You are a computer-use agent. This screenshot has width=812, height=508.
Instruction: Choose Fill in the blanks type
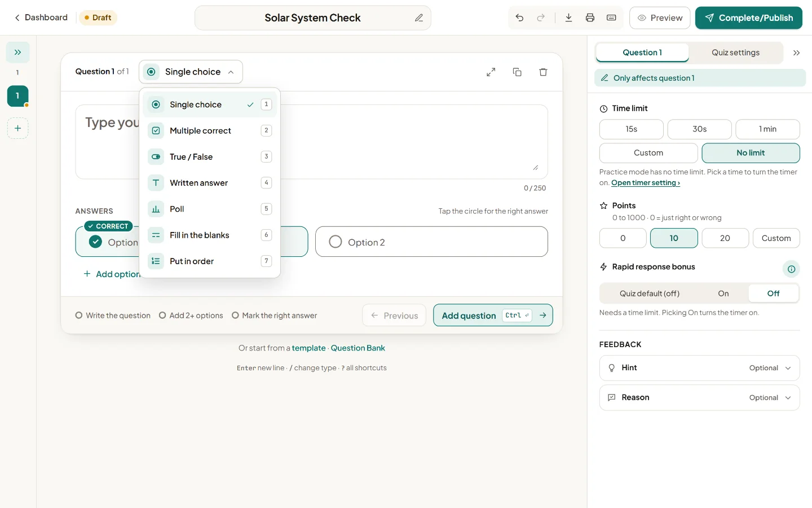pos(210,235)
